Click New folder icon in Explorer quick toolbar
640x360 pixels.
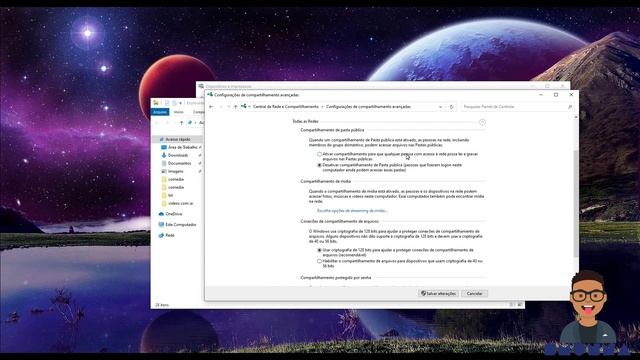[174, 103]
